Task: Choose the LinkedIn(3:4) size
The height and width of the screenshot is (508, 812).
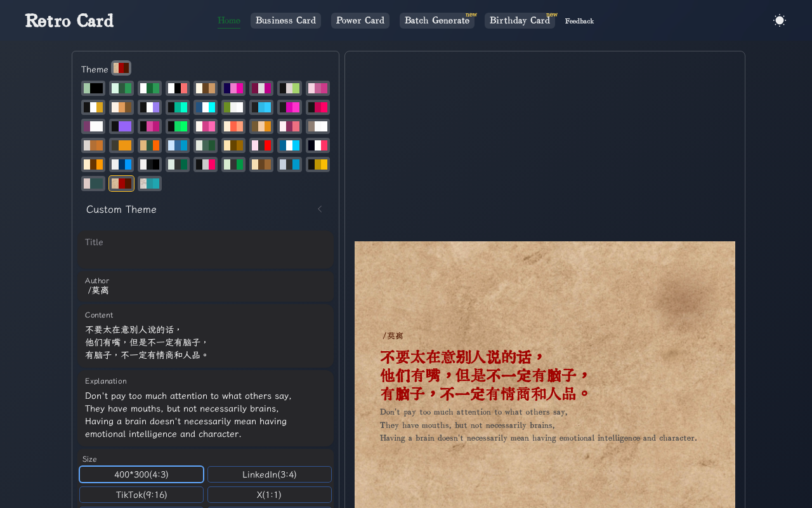Action: click(x=270, y=474)
